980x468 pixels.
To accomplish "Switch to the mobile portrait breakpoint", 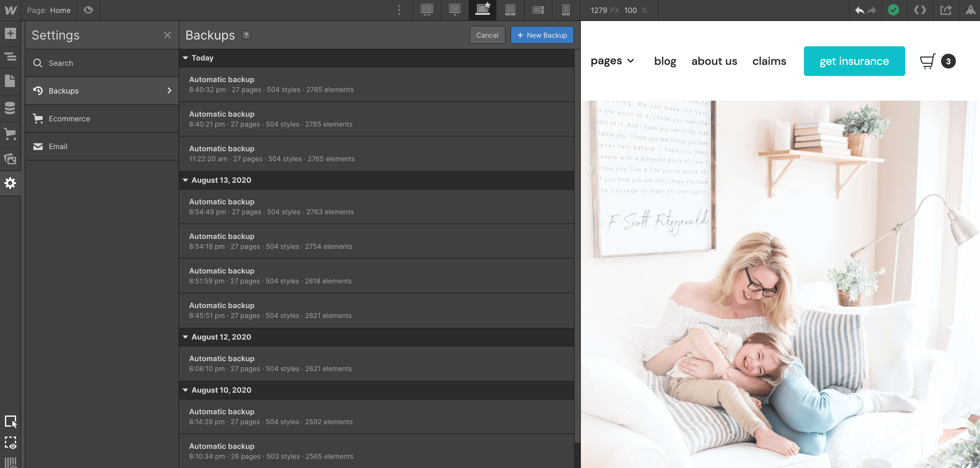I will click(566, 10).
